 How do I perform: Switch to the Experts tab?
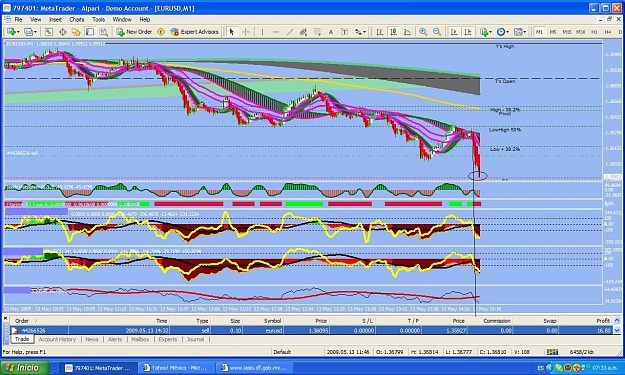tap(168, 340)
